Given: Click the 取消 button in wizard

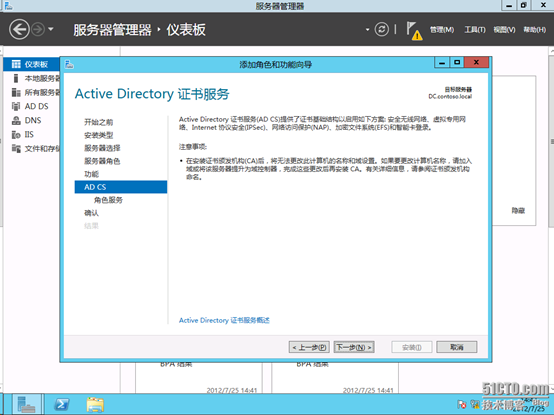Looking at the screenshot, I should 456,347.
